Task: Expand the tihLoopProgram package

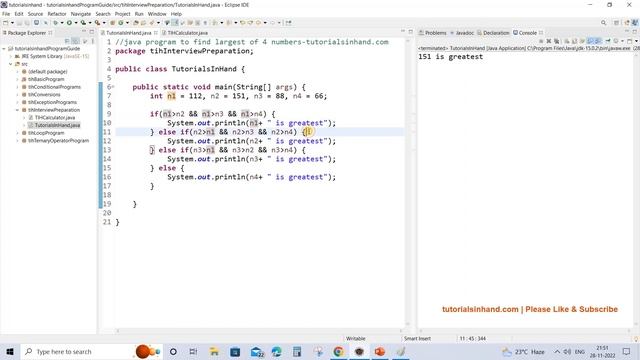Action: coord(17,133)
